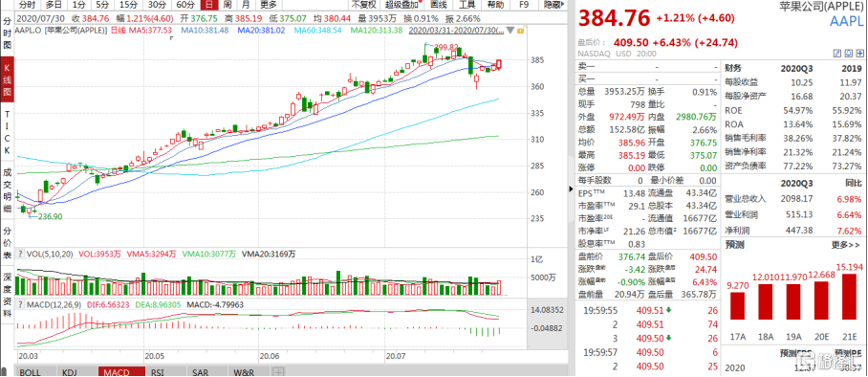Viewport: 868px width, 377px height.
Task: Click the middle copy icon above the financial (财务) table
Action: 848,54
